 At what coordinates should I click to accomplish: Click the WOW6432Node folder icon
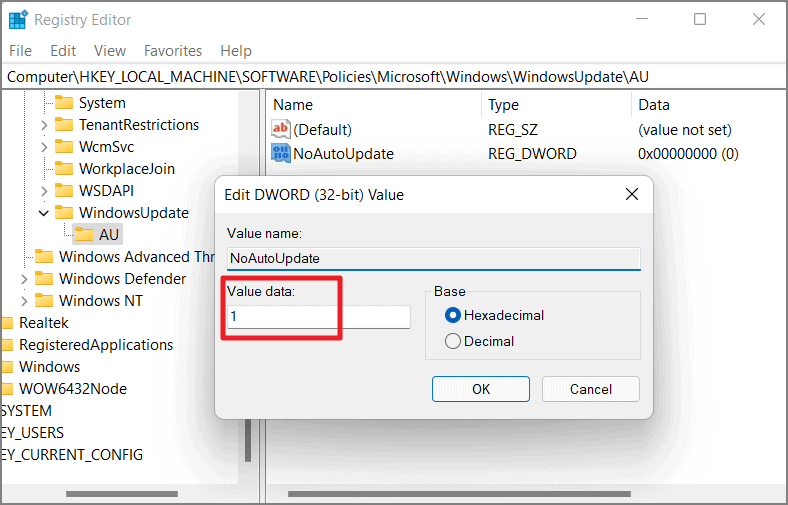[x=7, y=389]
